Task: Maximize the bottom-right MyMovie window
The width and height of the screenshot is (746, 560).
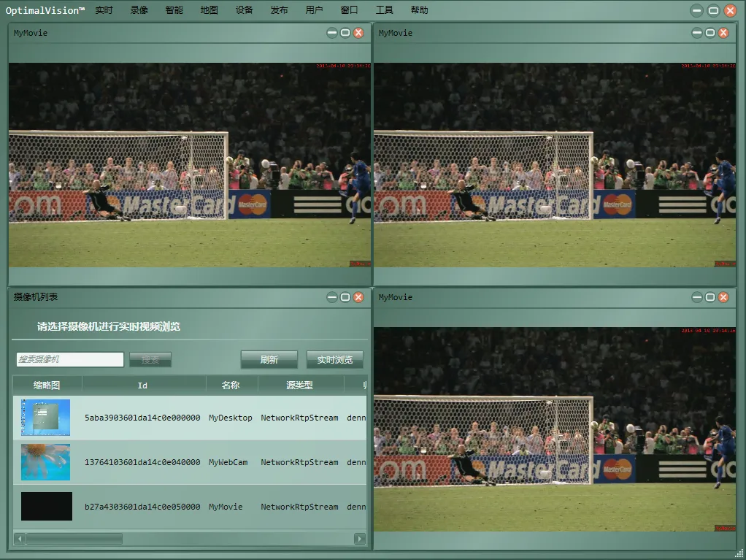Action: click(x=710, y=297)
